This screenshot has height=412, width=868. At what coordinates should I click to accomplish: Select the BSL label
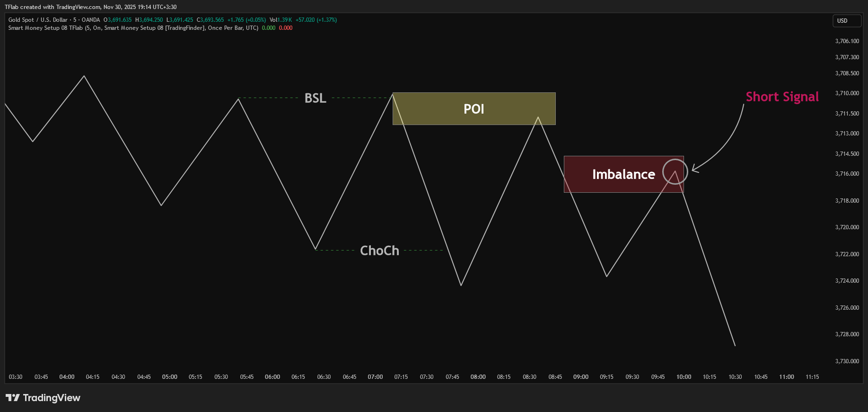tap(315, 98)
